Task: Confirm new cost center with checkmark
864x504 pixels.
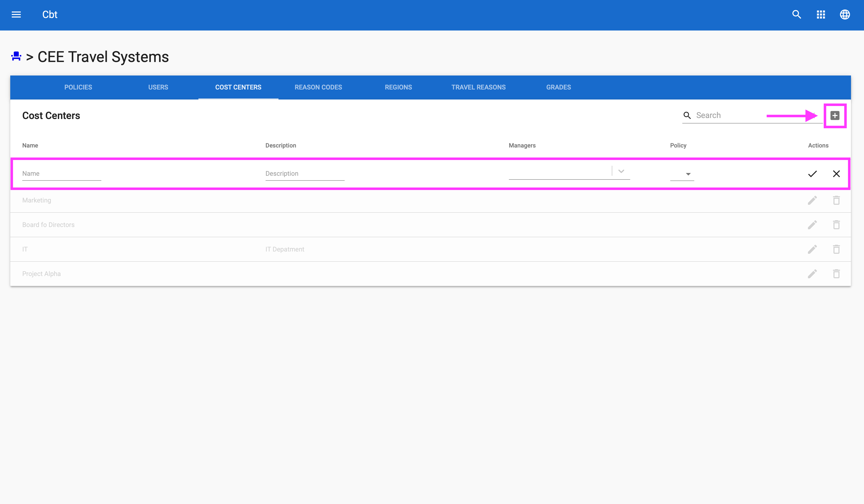Action: pyautogui.click(x=812, y=174)
